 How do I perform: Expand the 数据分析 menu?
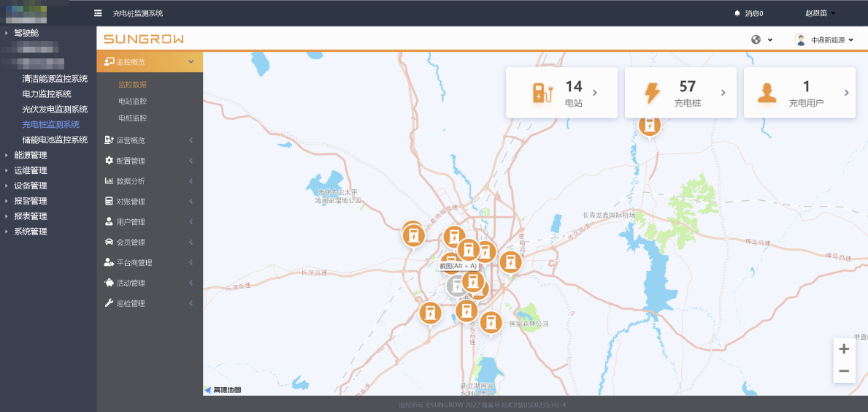pos(150,181)
